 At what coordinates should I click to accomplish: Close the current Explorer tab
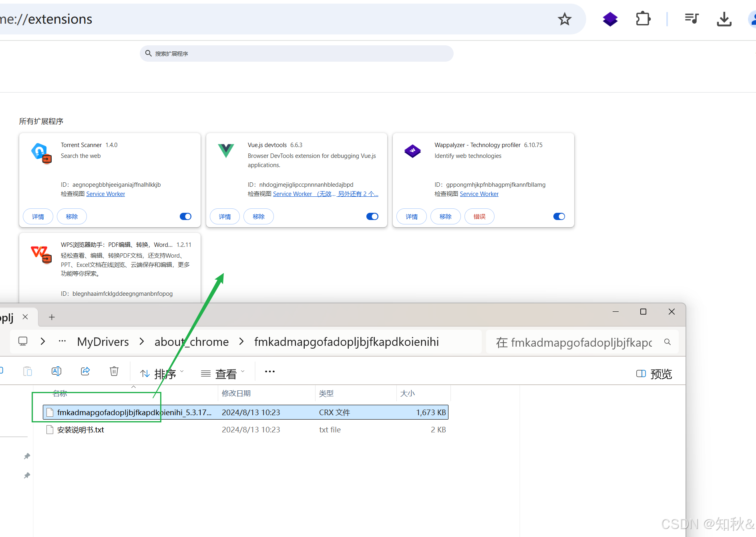pos(25,317)
